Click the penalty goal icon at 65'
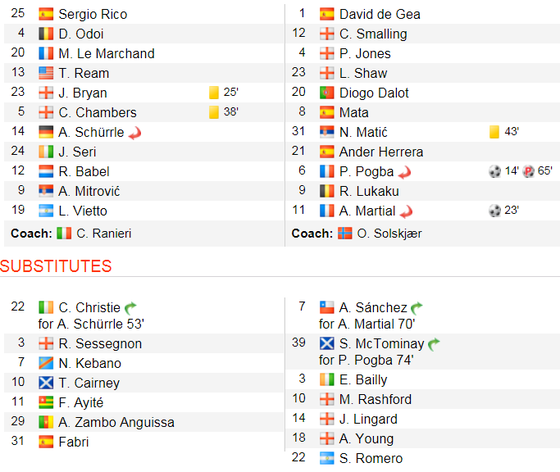 pos(528,171)
